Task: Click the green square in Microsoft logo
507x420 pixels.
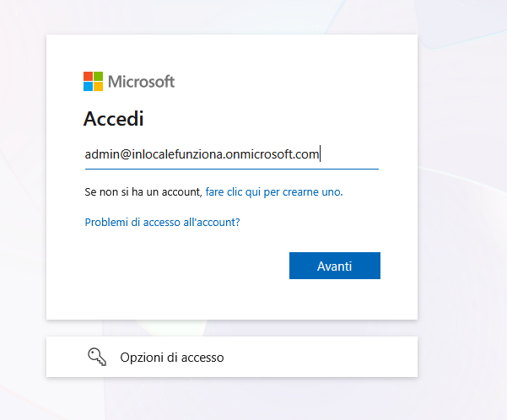Action: [x=99, y=76]
